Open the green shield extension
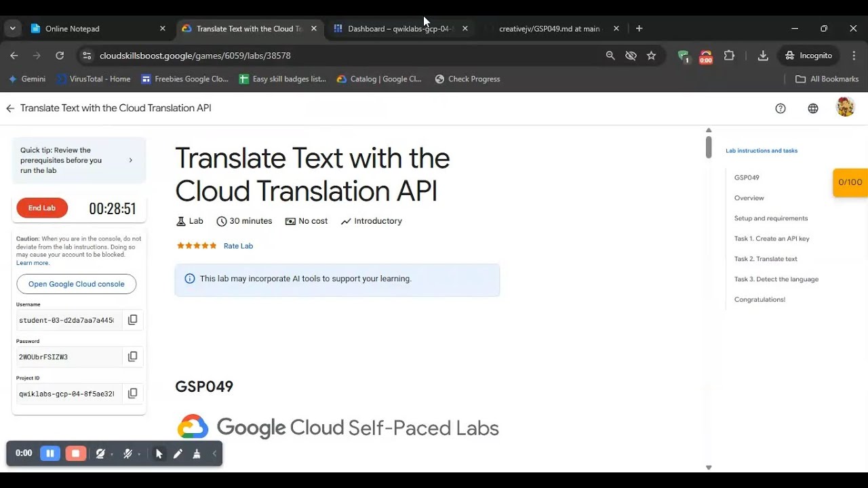This screenshot has width=868, height=488. click(683, 56)
